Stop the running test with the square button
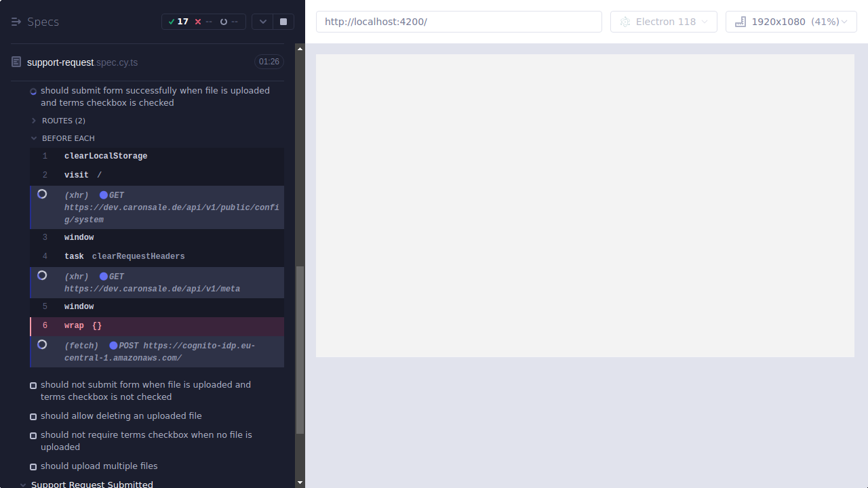 [283, 21]
